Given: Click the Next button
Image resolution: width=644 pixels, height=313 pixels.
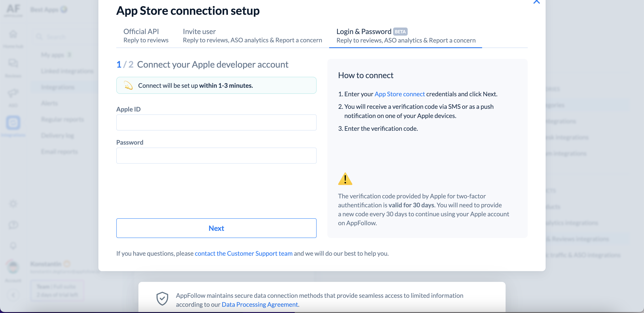Looking at the screenshot, I should pos(216,228).
